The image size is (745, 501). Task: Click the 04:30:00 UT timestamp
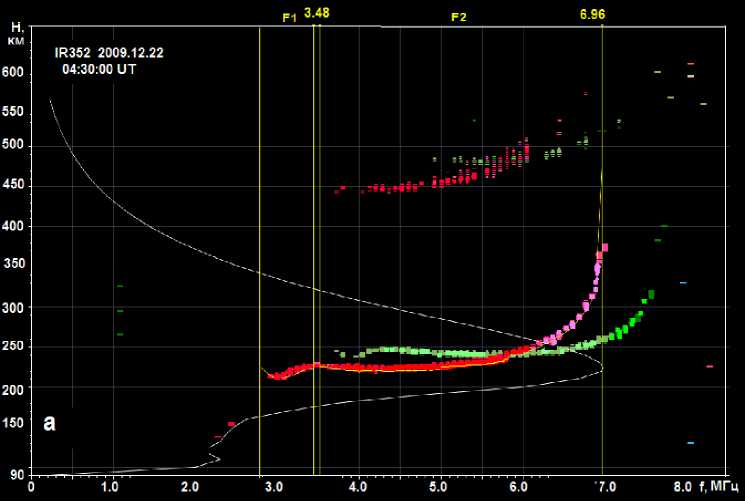click(x=99, y=69)
